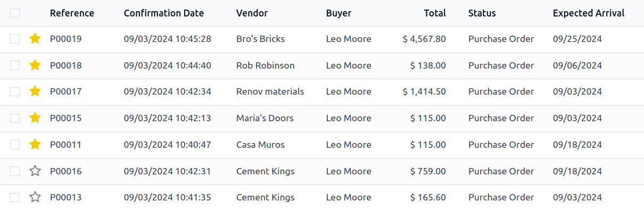Image resolution: width=644 pixels, height=210 pixels.
Task: Unfavorite the Maria's Doors order
Action: click(x=35, y=117)
